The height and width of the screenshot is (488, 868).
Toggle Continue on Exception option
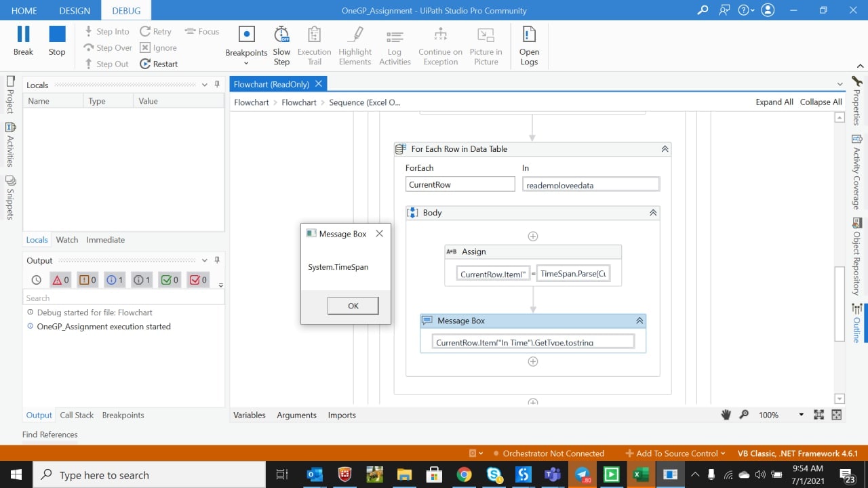(x=440, y=46)
